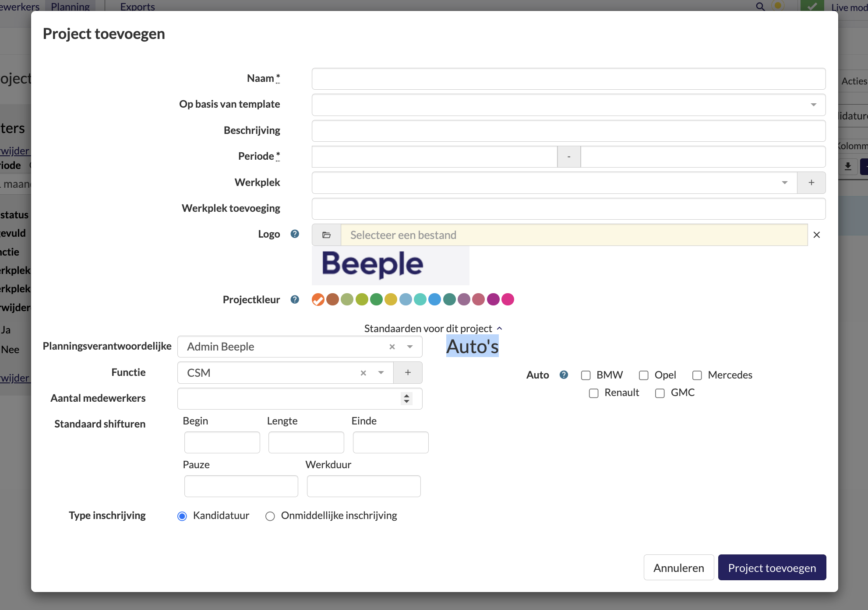This screenshot has width=868, height=610.
Task: Remove the selected logo with the X icon
Action: click(816, 235)
